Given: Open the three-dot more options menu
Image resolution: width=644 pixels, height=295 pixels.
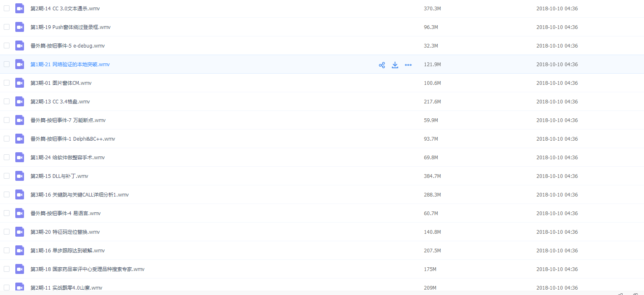Looking at the screenshot, I should coord(408,65).
